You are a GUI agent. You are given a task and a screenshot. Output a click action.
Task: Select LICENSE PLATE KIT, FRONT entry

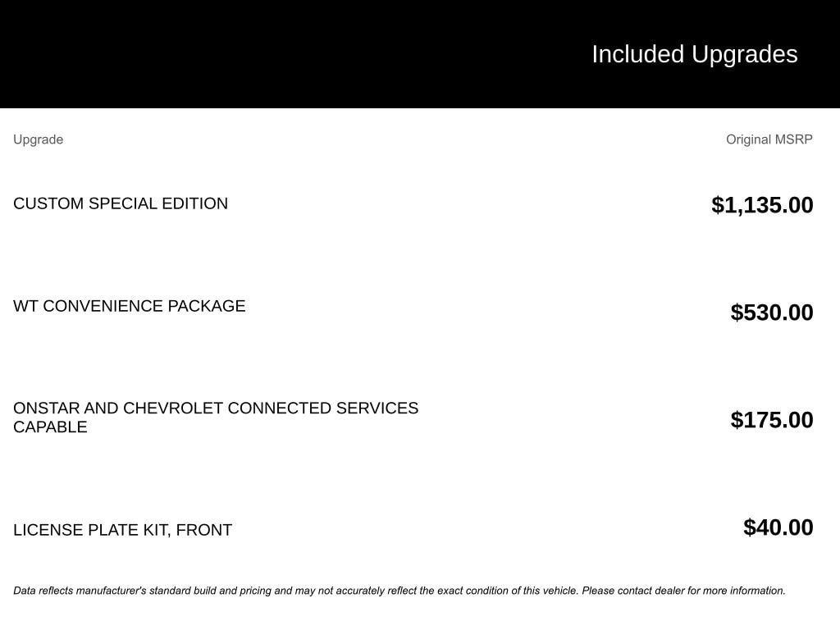123,530
